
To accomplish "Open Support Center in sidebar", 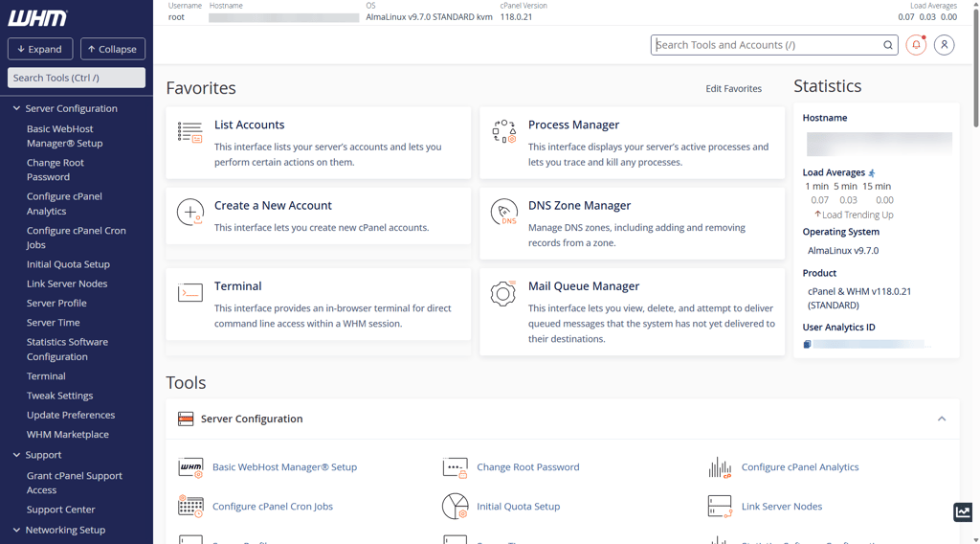I will (x=60, y=510).
